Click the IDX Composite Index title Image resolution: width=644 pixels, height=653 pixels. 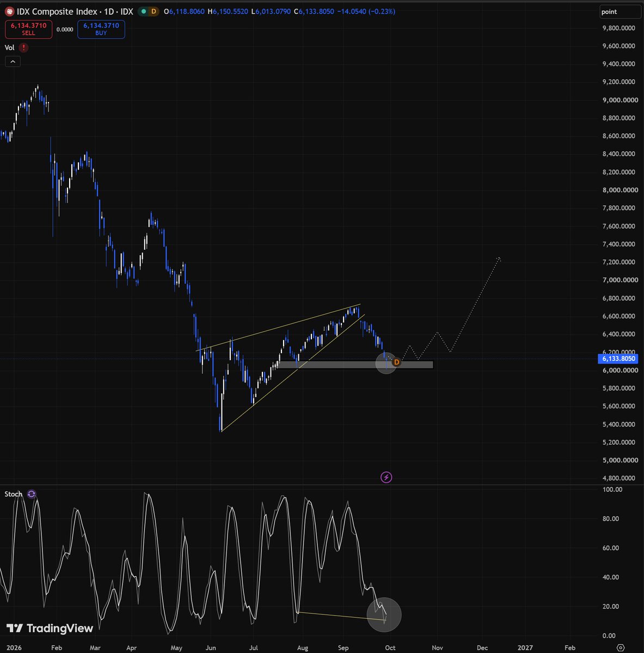[58, 11]
